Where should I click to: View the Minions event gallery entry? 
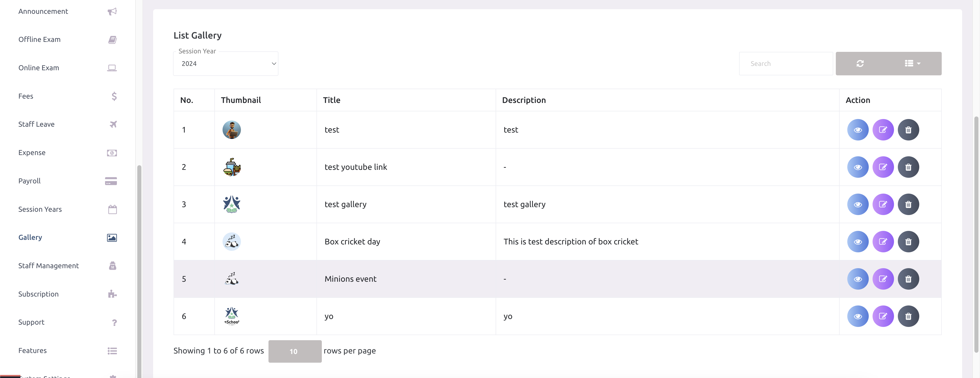[x=857, y=279]
